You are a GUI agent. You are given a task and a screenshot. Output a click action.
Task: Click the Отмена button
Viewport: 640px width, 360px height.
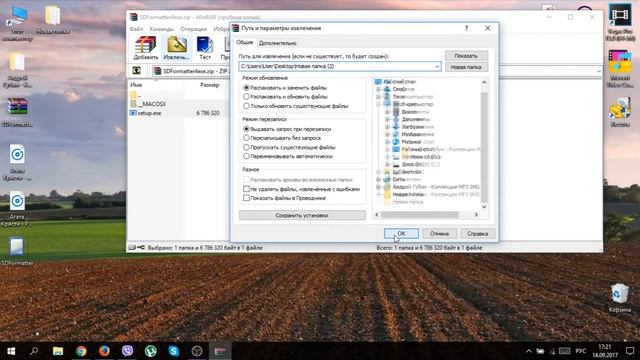coord(439,233)
